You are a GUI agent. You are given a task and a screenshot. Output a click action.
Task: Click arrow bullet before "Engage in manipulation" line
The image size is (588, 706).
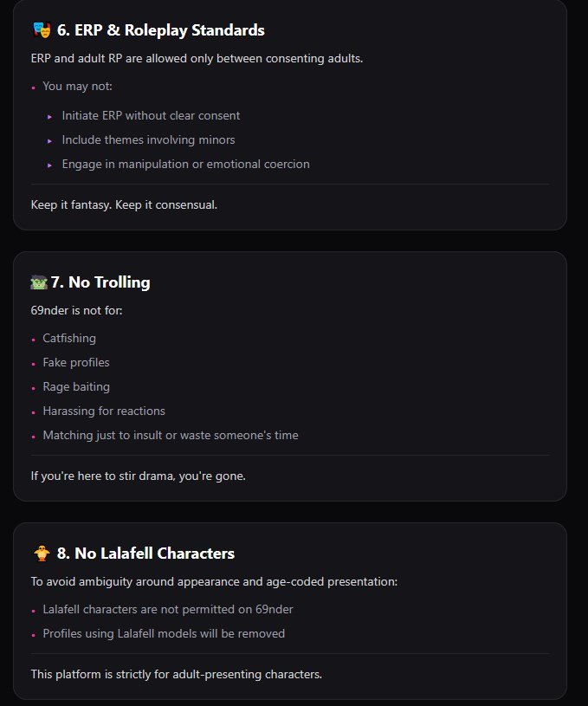(50, 165)
